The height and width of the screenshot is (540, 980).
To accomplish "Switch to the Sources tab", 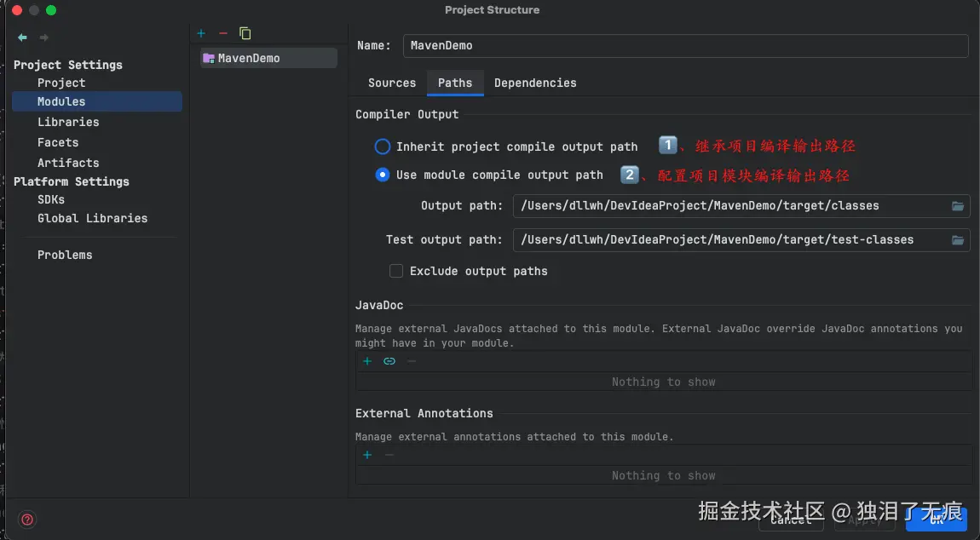I will tap(392, 83).
